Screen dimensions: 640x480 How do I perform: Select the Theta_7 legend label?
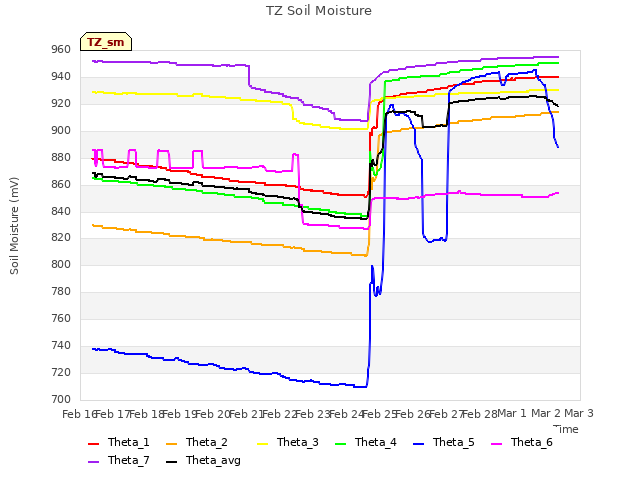(x=129, y=460)
